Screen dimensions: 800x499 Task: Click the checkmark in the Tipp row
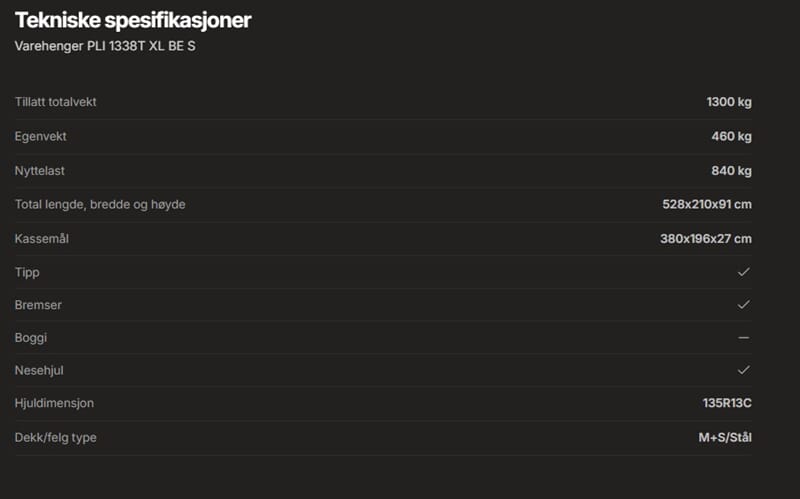743,271
